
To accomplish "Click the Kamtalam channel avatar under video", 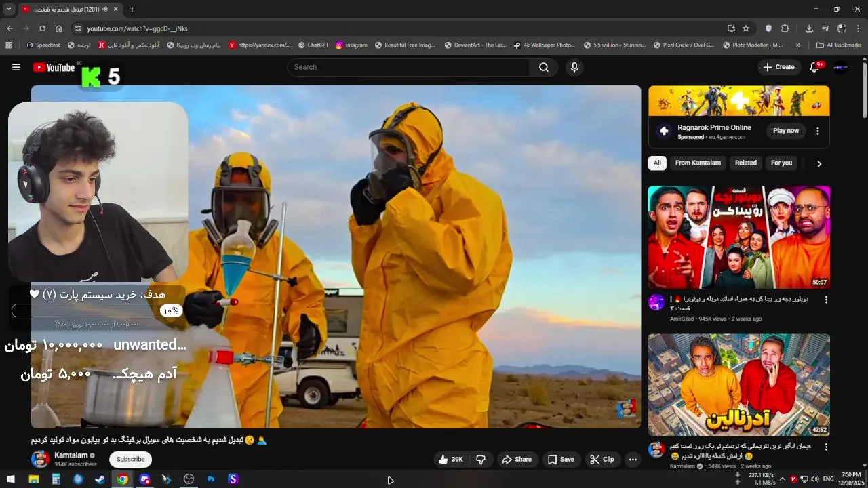I will (x=40, y=459).
